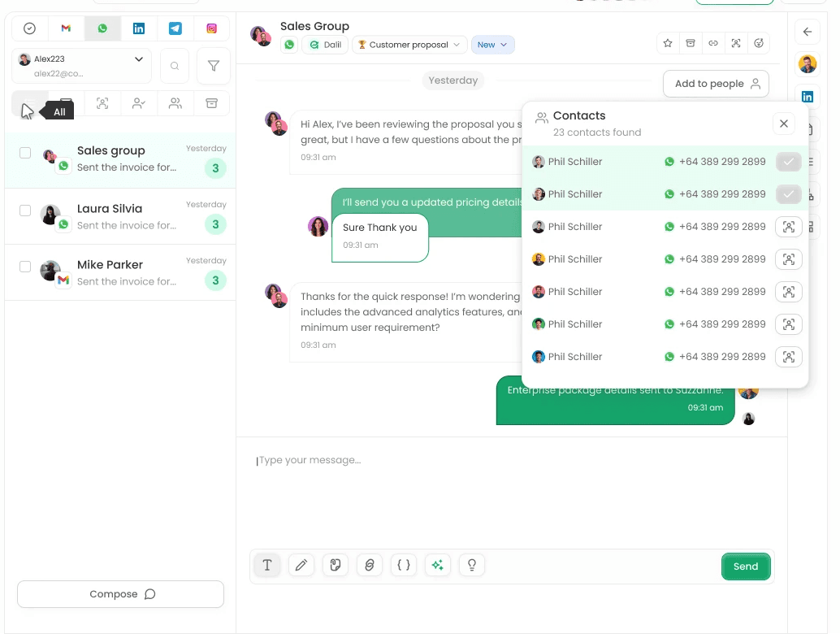Select the Sales group conversation checkbox
This screenshot has width=840, height=634.
[x=24, y=153]
